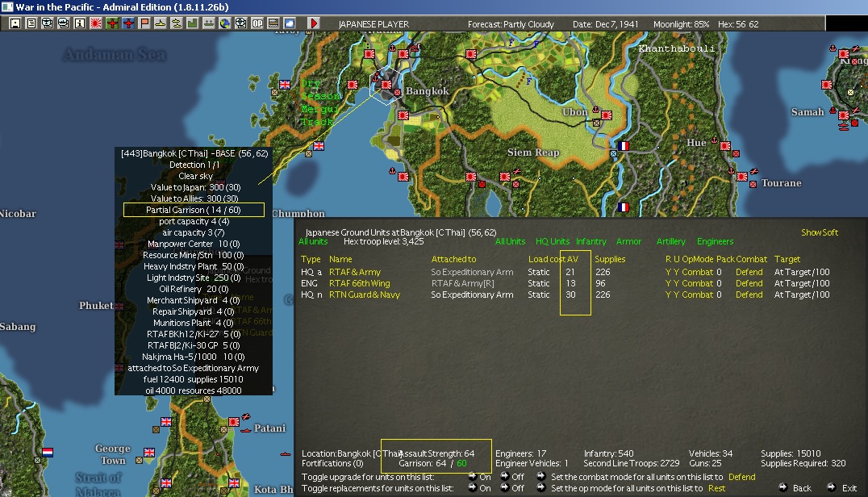
Task: Click arrow to set op mode for all units
Action: [x=540, y=487]
